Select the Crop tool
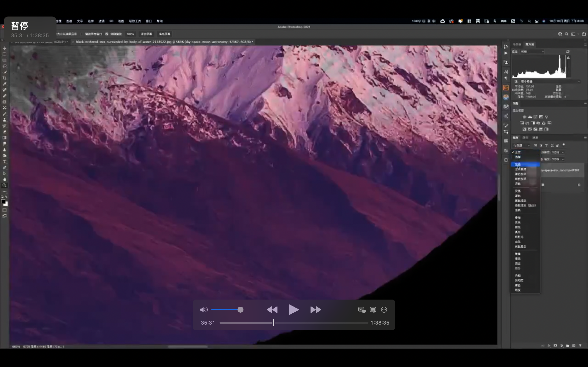The image size is (588, 367). pyautogui.click(x=4, y=78)
